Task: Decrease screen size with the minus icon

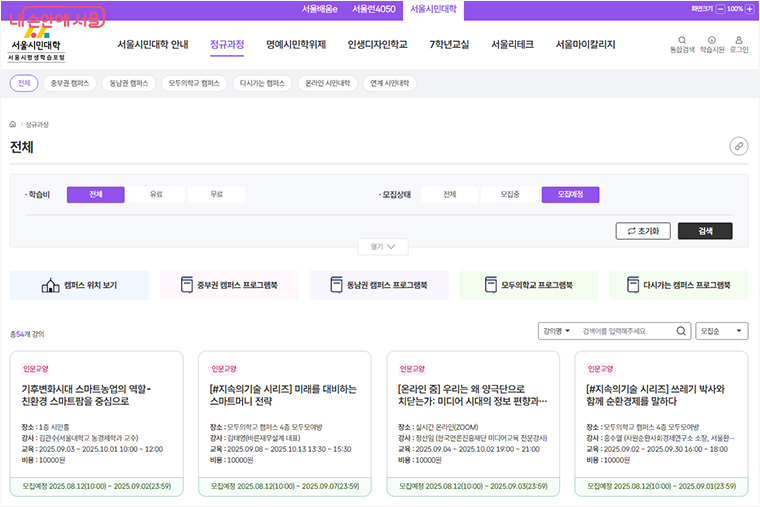Action: pos(720,9)
